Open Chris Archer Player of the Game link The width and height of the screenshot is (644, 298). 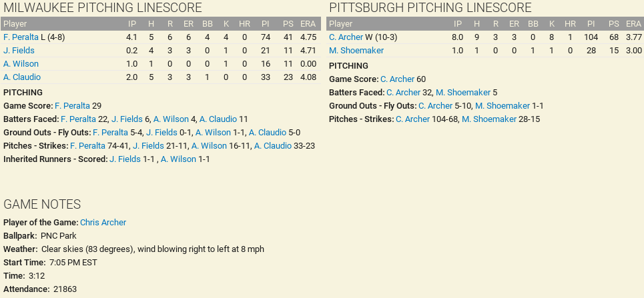click(103, 223)
